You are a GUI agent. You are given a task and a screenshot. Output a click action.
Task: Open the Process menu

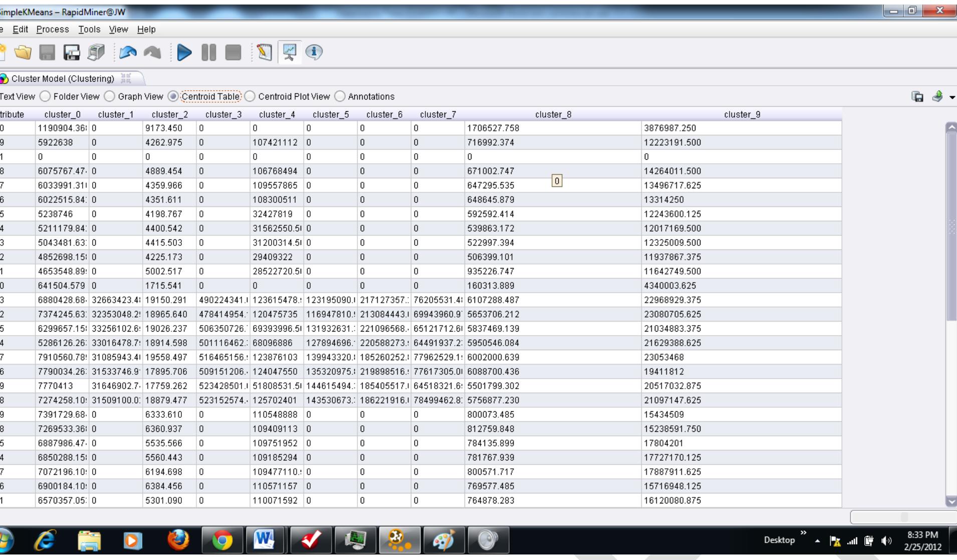(x=52, y=29)
